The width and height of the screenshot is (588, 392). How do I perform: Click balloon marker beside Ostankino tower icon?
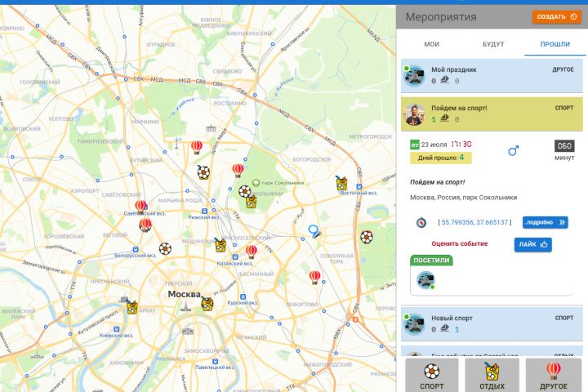point(197,147)
